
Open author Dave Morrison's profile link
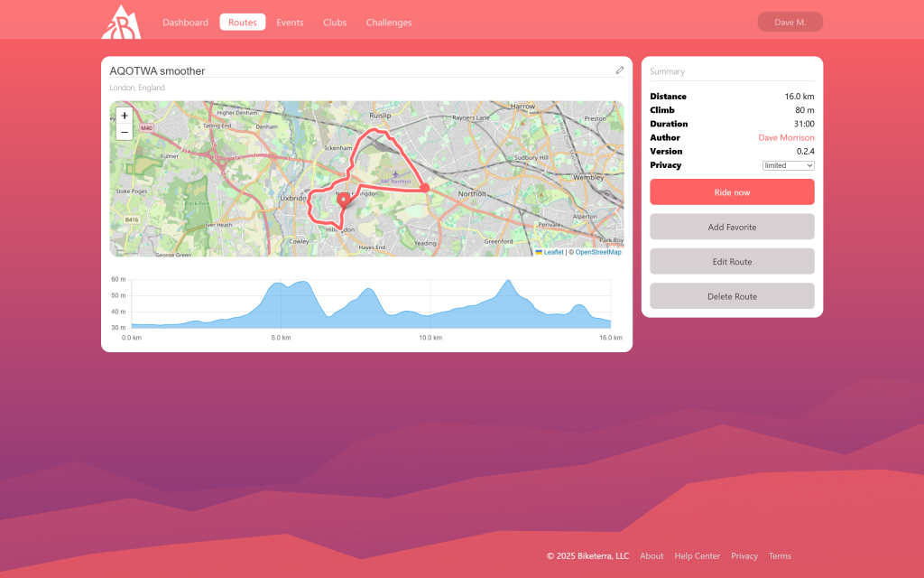[x=785, y=138]
